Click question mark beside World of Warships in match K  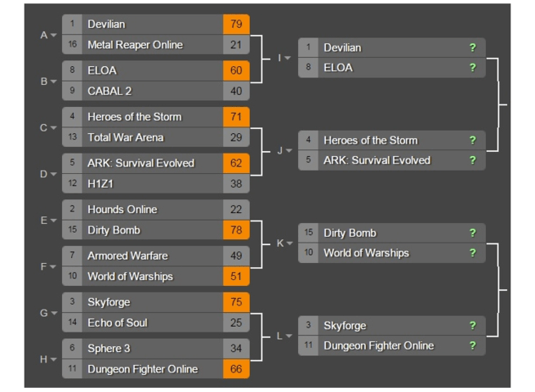(x=473, y=253)
